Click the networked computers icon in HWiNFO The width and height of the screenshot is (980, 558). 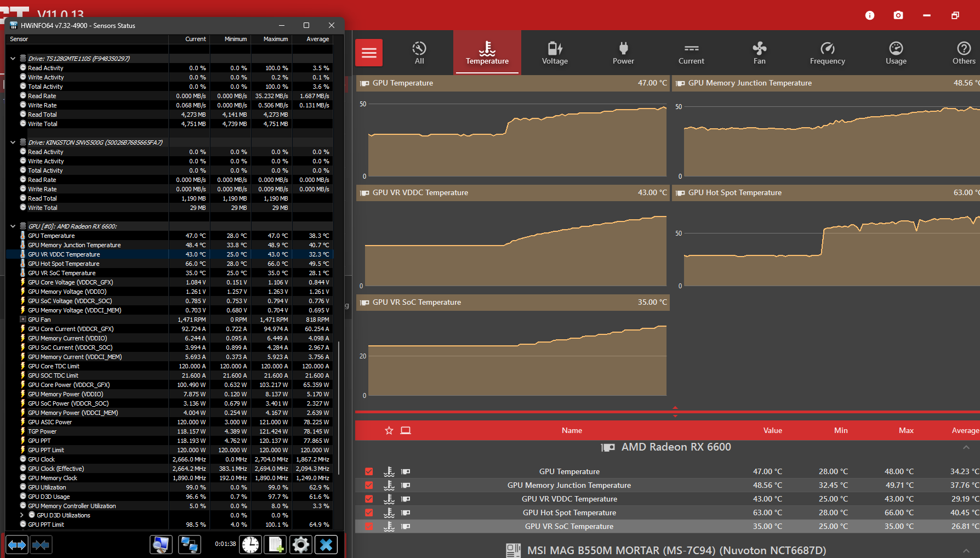(190, 545)
